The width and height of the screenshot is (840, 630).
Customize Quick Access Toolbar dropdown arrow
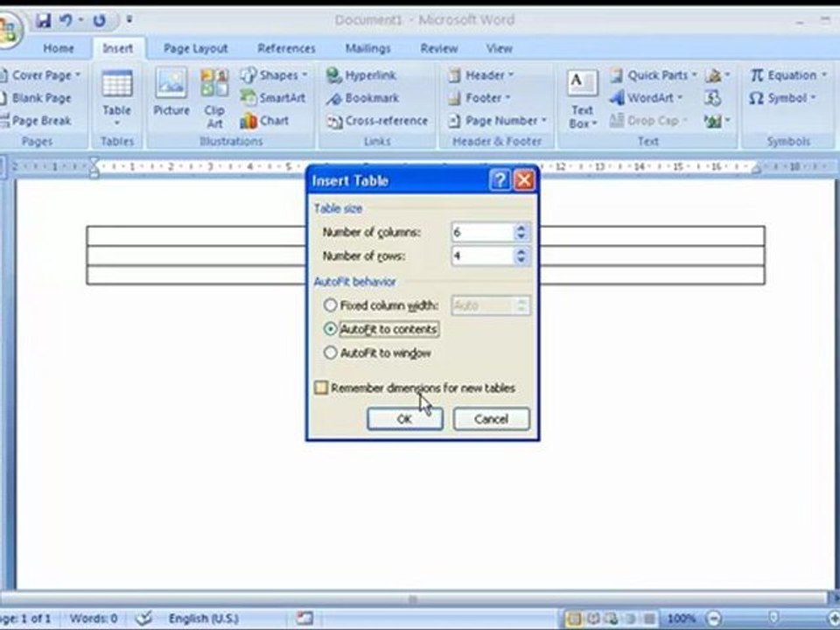(x=129, y=20)
